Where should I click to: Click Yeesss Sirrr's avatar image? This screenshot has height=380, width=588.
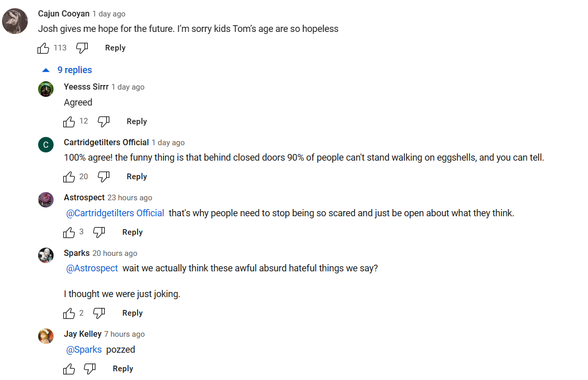coord(46,89)
